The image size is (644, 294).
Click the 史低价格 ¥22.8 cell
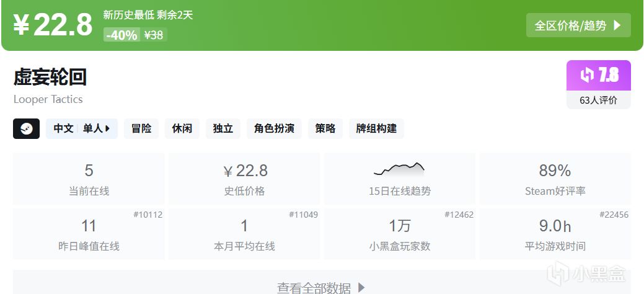[x=244, y=179]
